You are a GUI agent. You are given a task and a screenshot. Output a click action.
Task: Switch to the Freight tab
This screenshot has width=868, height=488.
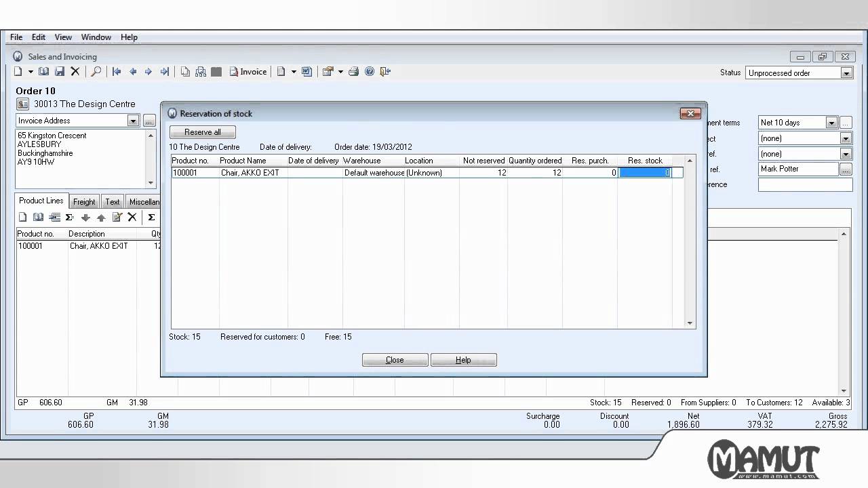(84, 202)
